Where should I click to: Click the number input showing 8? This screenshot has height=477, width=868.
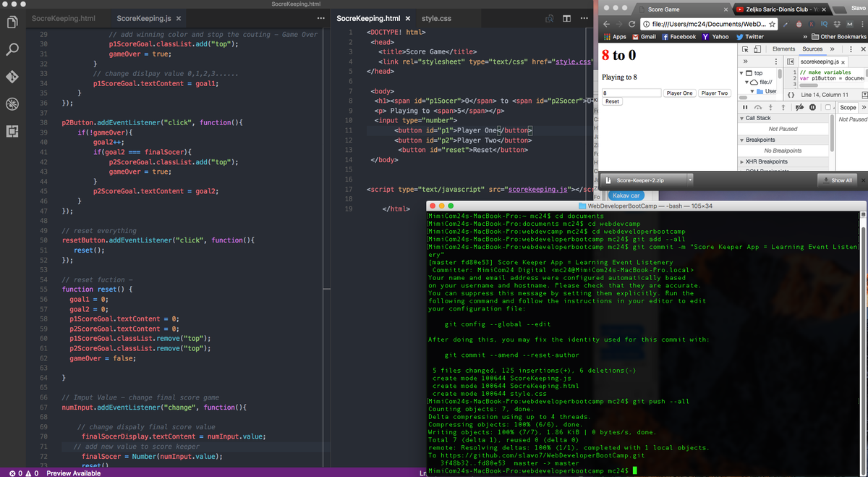click(631, 93)
